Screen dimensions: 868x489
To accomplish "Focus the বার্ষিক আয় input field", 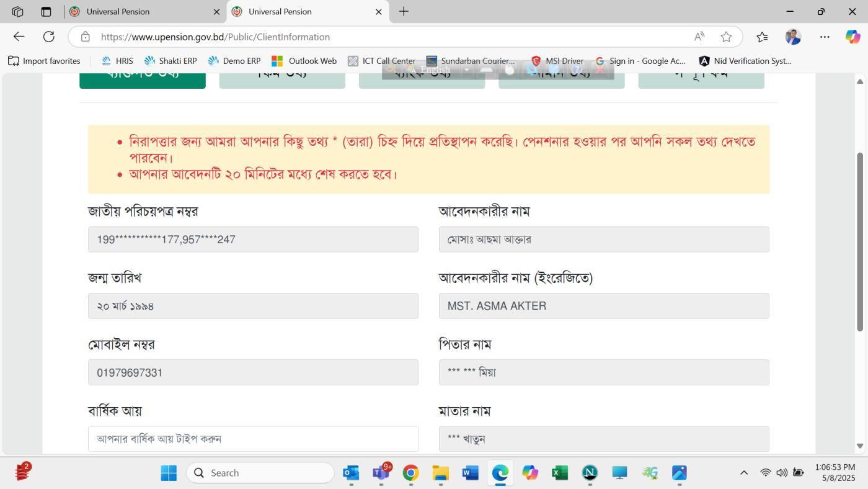I will pyautogui.click(x=253, y=439).
